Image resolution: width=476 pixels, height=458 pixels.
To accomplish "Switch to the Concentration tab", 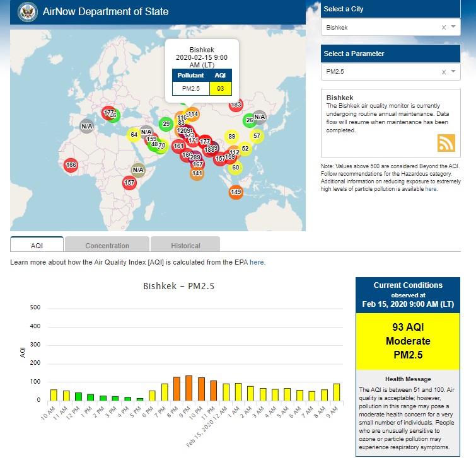I will [107, 246].
